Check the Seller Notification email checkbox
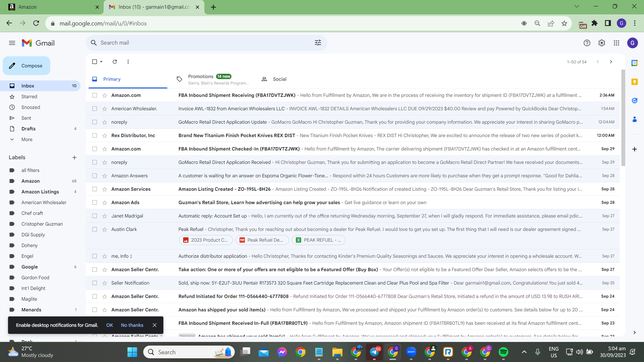The height and width of the screenshot is (362, 644). pyautogui.click(x=95, y=283)
